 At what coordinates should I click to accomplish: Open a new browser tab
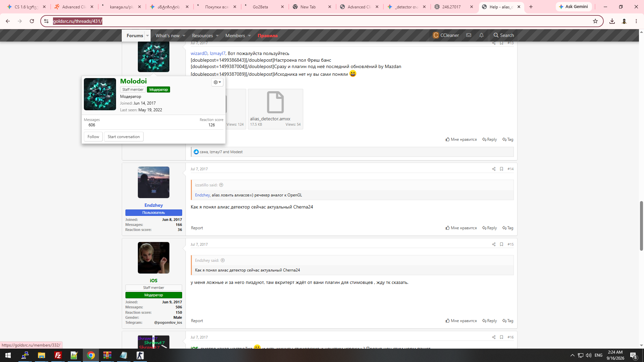tap(531, 7)
